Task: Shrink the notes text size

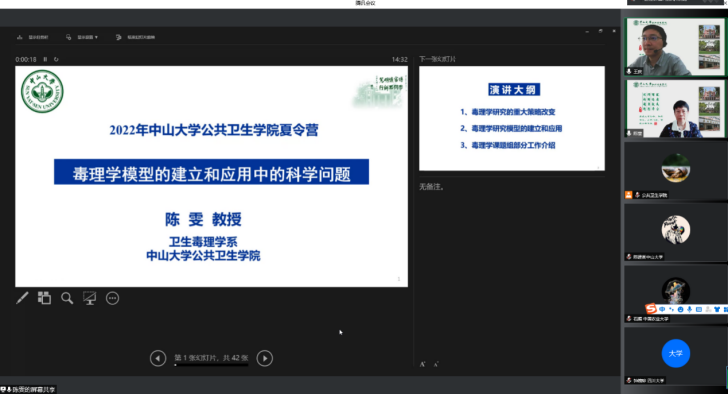Action: point(436,364)
